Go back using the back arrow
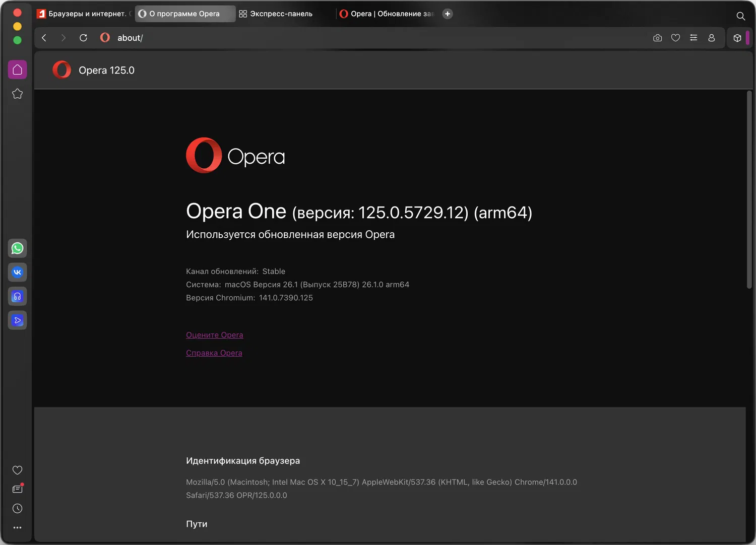Viewport: 756px width, 545px height. tap(44, 38)
